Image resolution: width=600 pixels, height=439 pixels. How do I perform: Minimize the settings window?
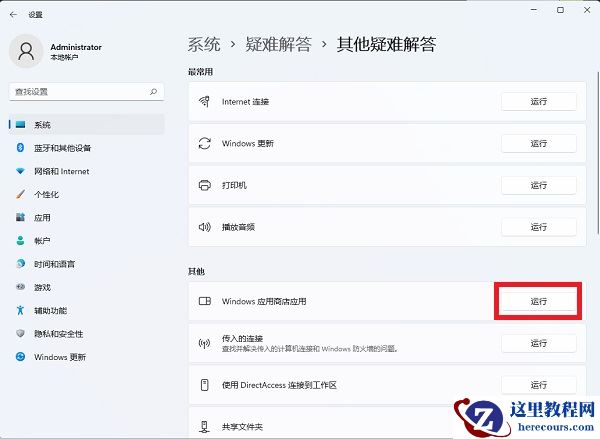click(x=534, y=10)
